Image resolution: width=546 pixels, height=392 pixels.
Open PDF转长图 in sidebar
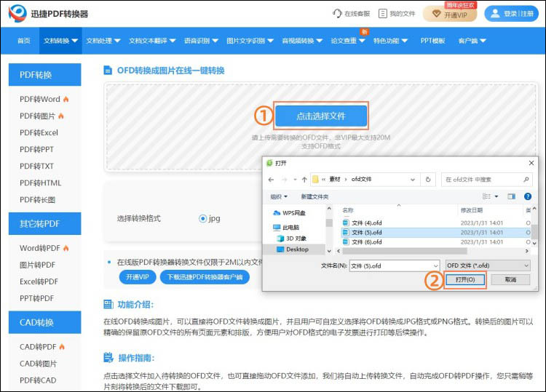(x=37, y=200)
